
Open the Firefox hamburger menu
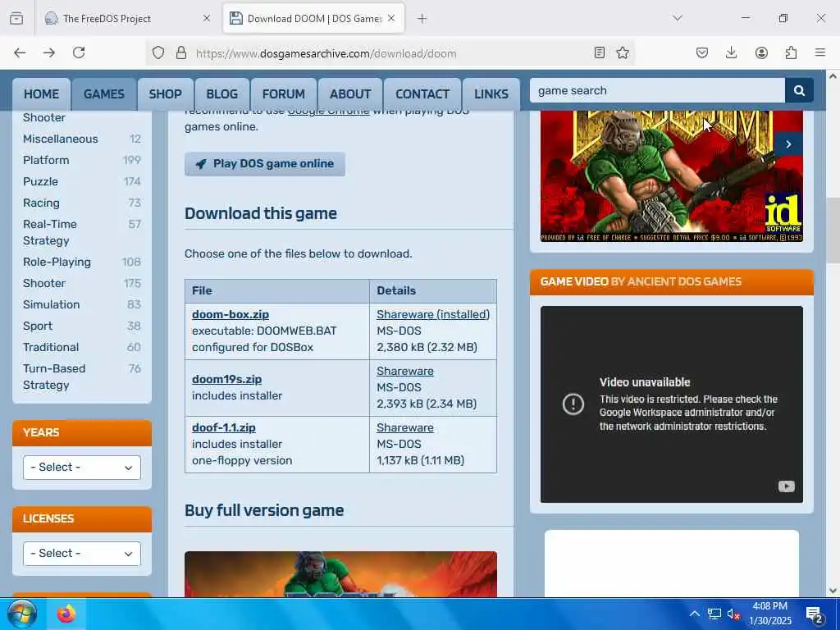pos(820,52)
